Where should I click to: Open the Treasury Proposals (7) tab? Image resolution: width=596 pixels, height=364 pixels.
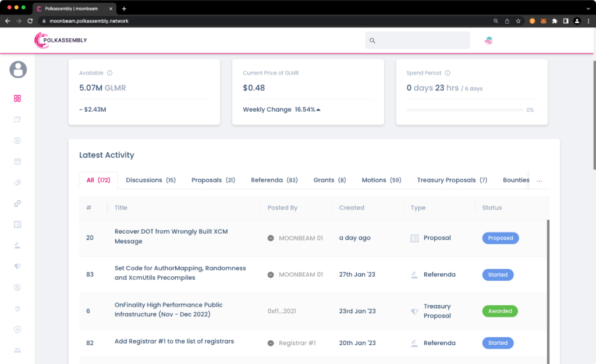coord(452,180)
